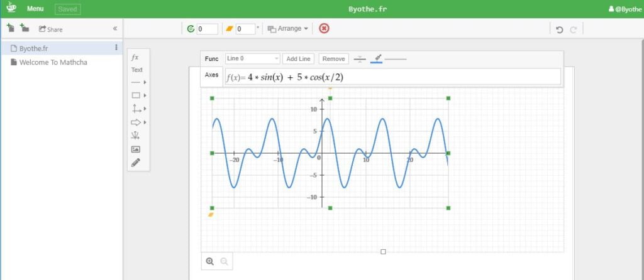Zoom out with the magnifier minus icon
Viewport: 644px width, 280px height.
(x=225, y=261)
